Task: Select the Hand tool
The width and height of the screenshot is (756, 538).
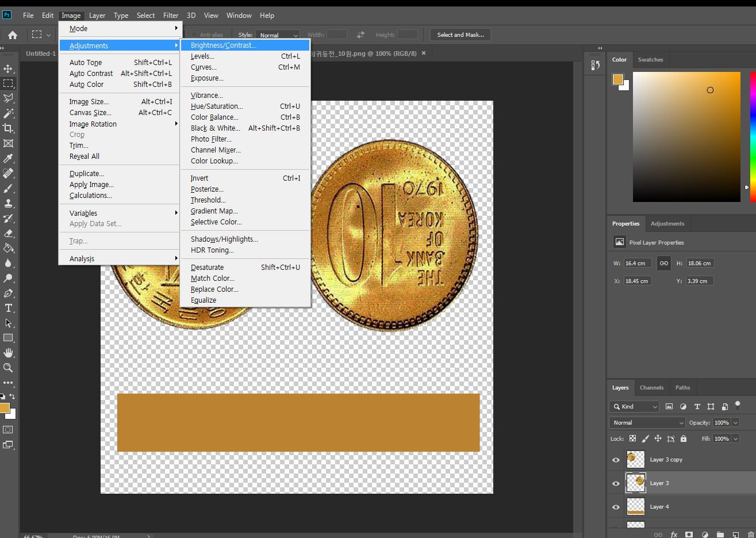Action: (8, 353)
